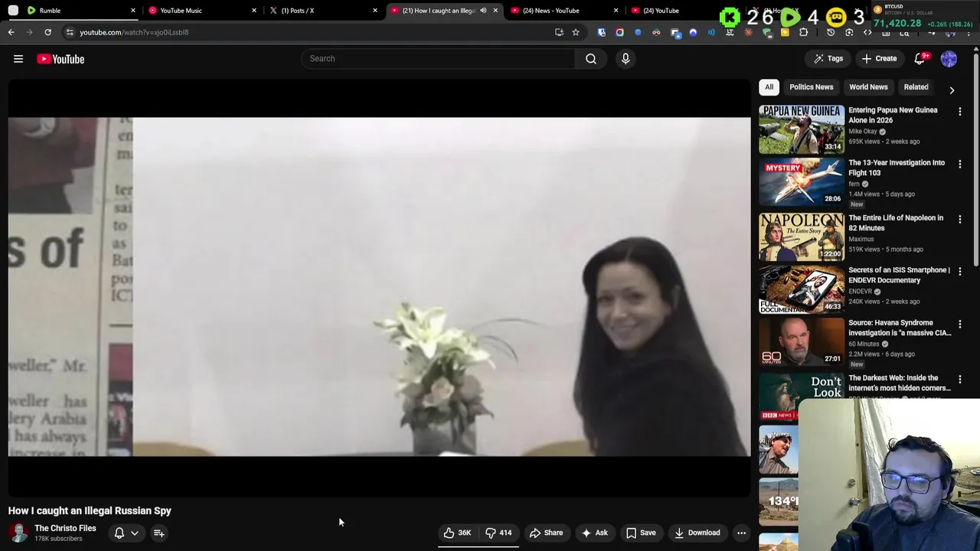Image resolution: width=980 pixels, height=551 pixels.
Task: Open the YouTube guide hamburger menu
Action: point(18,59)
